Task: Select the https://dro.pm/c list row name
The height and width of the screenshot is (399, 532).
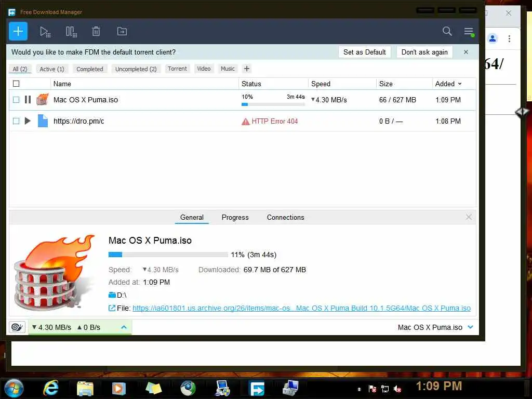Action: pyautogui.click(x=79, y=121)
